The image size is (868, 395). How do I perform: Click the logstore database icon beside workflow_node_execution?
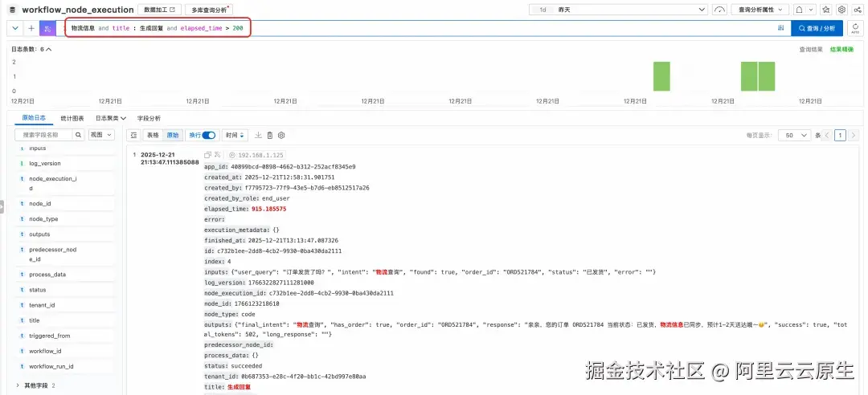(x=12, y=10)
